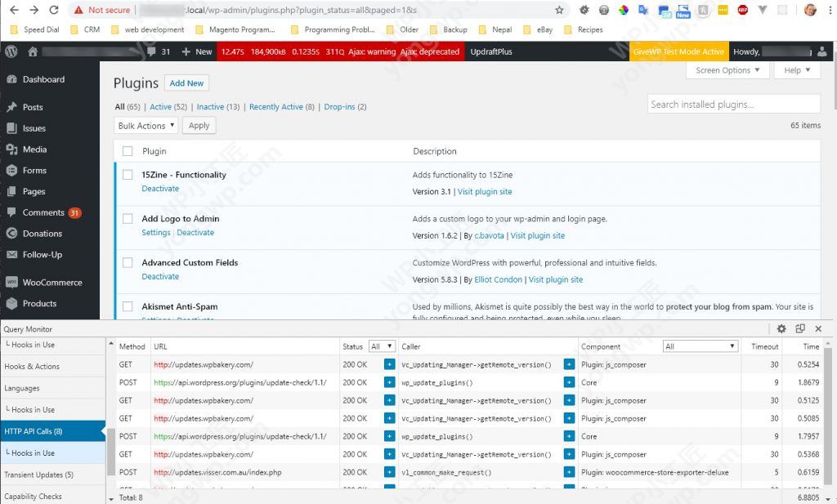Screen dimensions: 837x504
Task: Open the Status filter dropdown
Action: click(382, 346)
